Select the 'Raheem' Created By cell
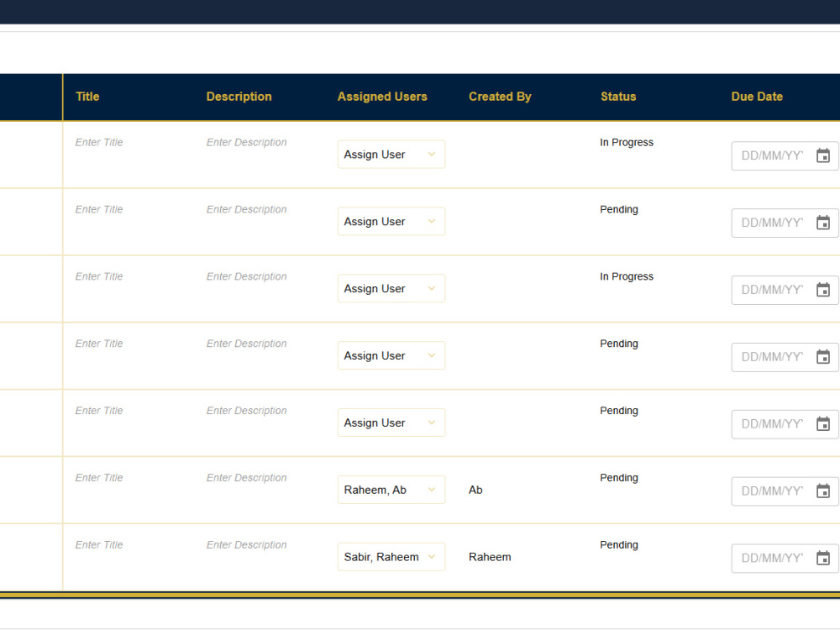 [490, 557]
